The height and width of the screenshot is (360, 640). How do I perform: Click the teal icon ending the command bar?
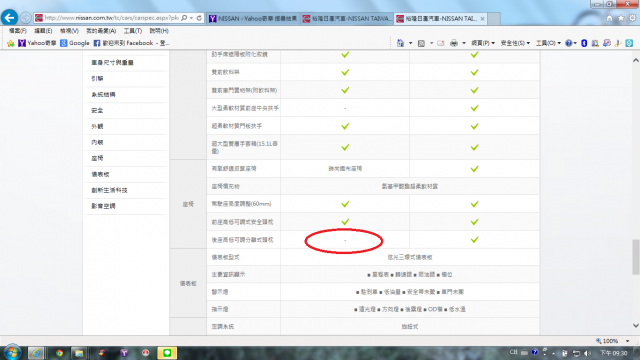pos(629,43)
